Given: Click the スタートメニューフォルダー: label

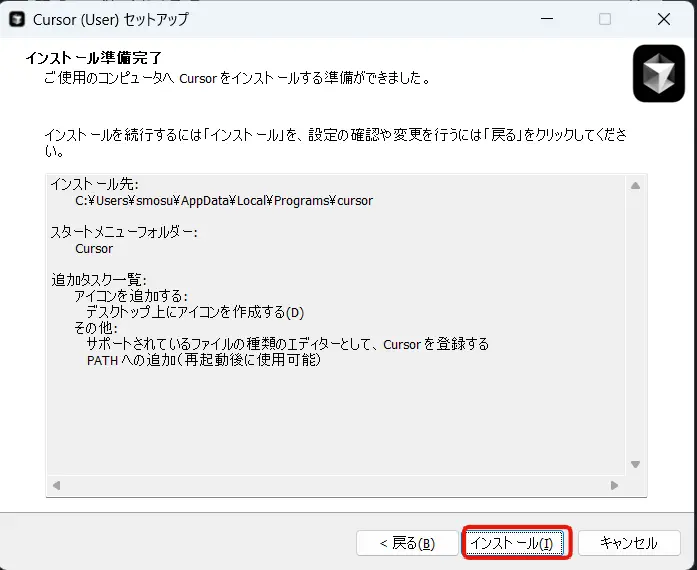Looking at the screenshot, I should coord(124,232).
